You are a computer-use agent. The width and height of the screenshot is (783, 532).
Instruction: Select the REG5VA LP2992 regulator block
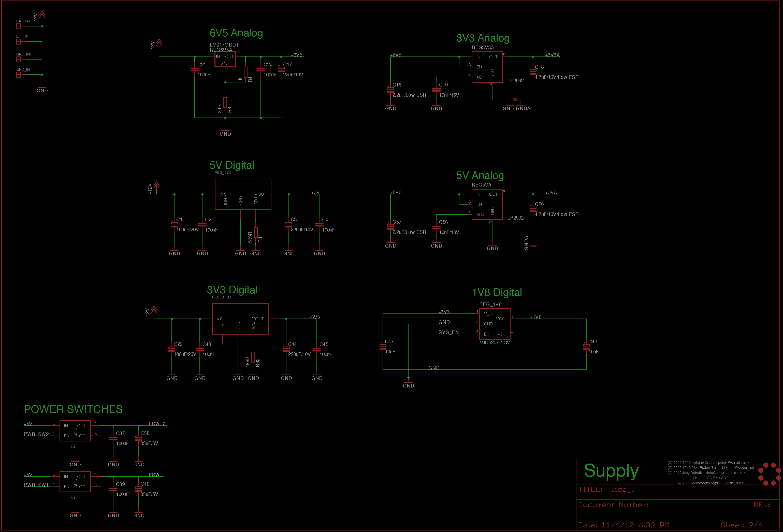pos(487,204)
